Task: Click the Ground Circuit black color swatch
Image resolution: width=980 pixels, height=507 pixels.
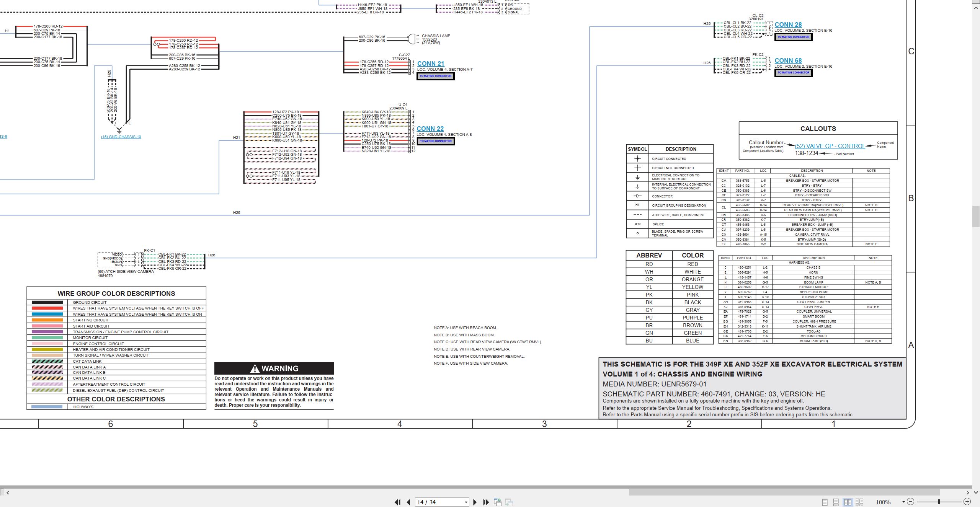Action: point(47,302)
